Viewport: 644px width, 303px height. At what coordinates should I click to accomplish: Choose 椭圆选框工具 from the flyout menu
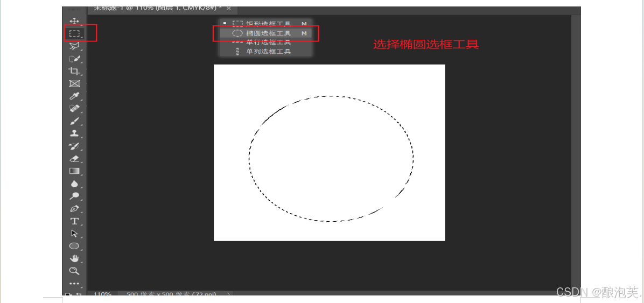tap(265, 33)
